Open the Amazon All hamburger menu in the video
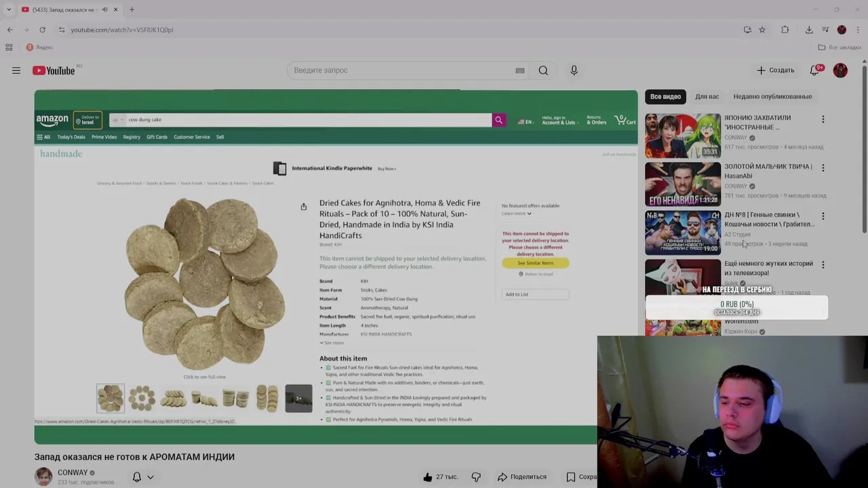This screenshot has width=868, height=488. coord(43,137)
